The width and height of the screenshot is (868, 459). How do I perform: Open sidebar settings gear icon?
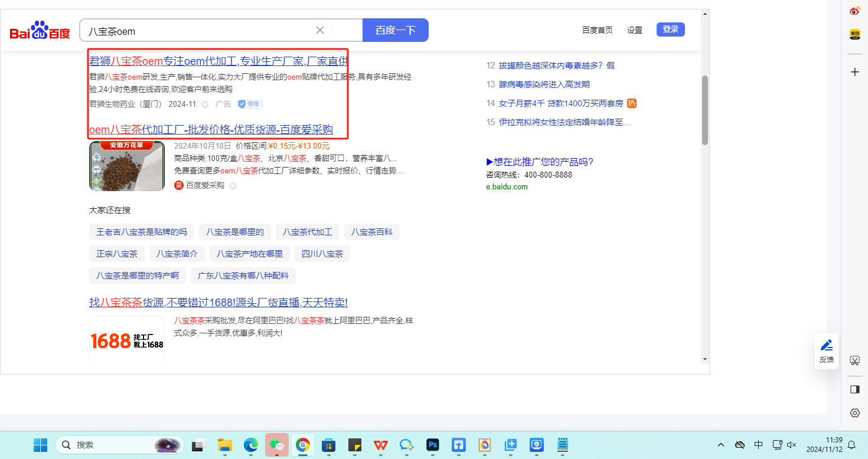854,413
